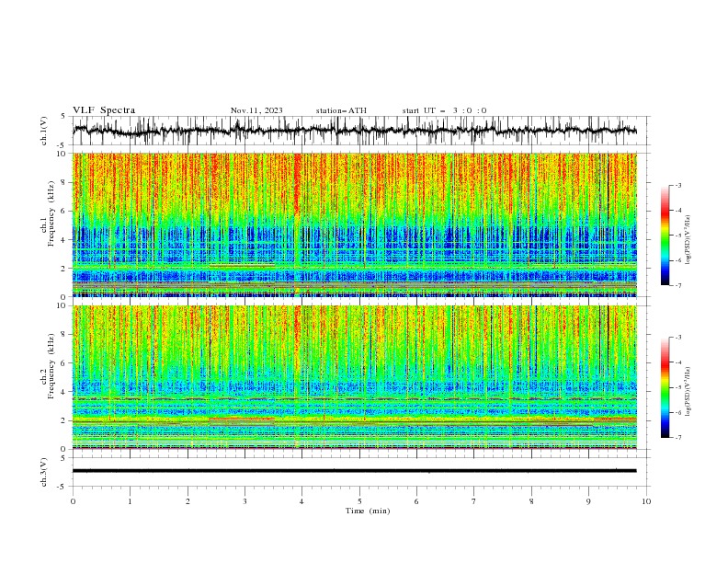Click the ch.2 PSD color bar
728x563 pixels.
(x=665, y=387)
